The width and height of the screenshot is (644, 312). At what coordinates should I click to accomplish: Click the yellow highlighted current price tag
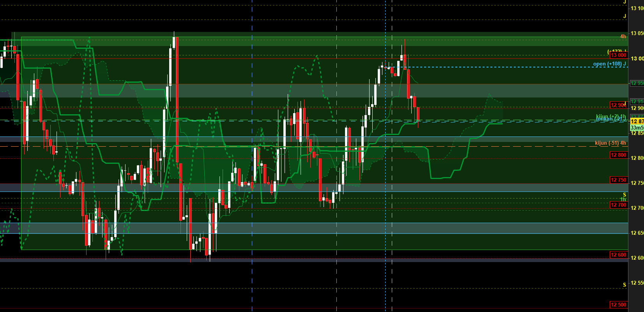637,122
